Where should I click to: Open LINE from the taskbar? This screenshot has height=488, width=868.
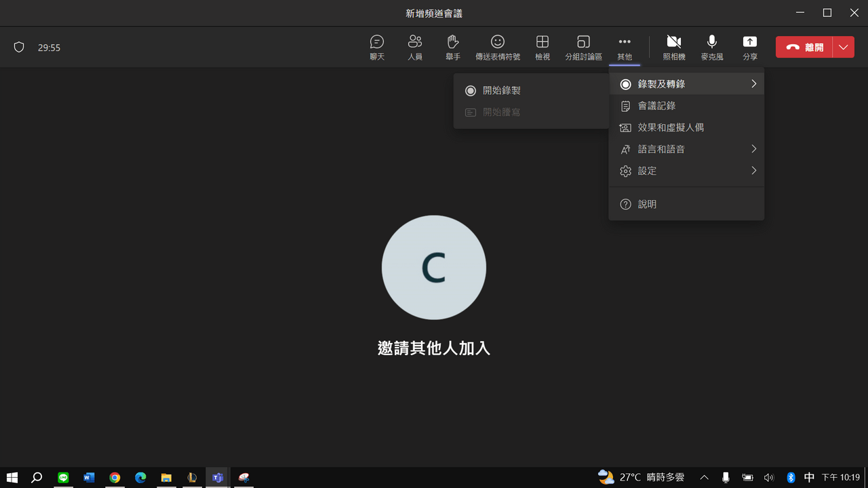tap(63, 478)
